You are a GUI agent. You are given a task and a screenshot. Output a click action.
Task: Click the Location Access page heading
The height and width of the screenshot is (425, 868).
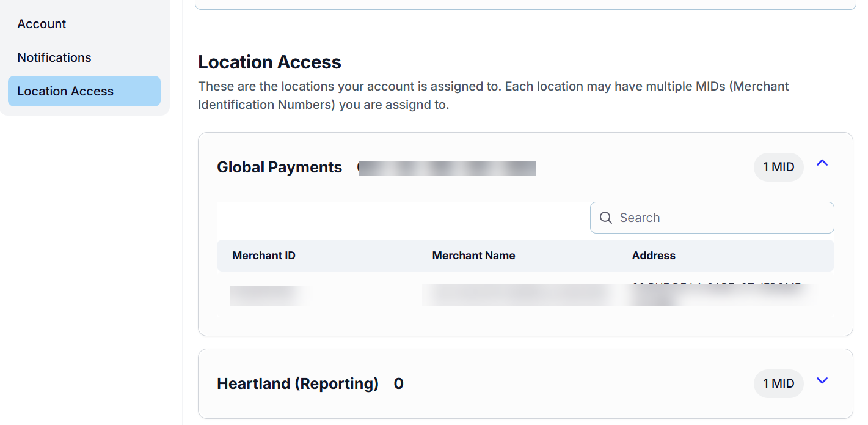point(269,62)
